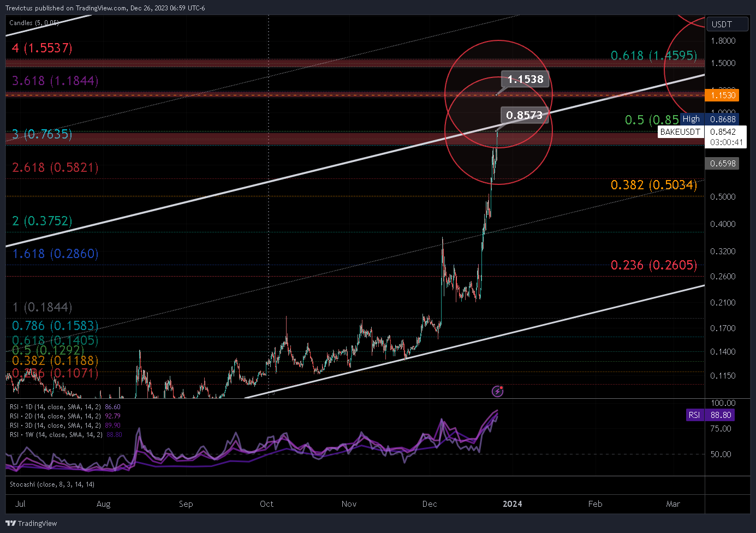Click Sep on the time axis

[x=186, y=504]
